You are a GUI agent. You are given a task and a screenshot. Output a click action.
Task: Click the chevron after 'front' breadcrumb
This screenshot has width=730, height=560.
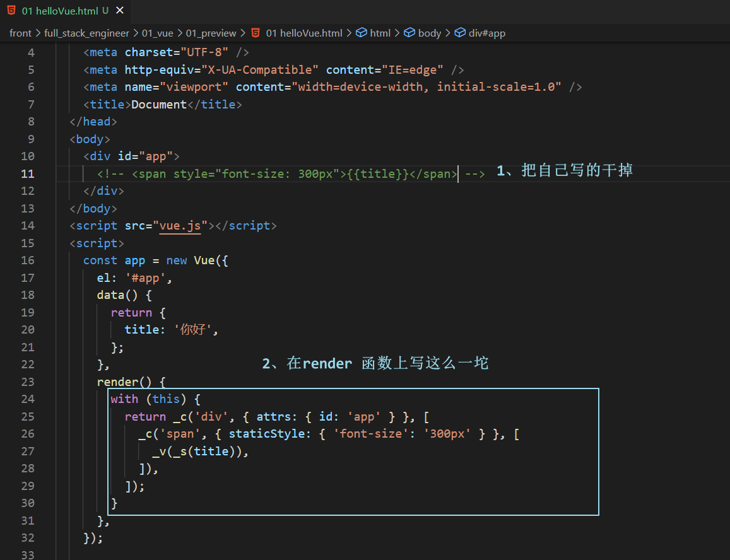pyautogui.click(x=38, y=33)
